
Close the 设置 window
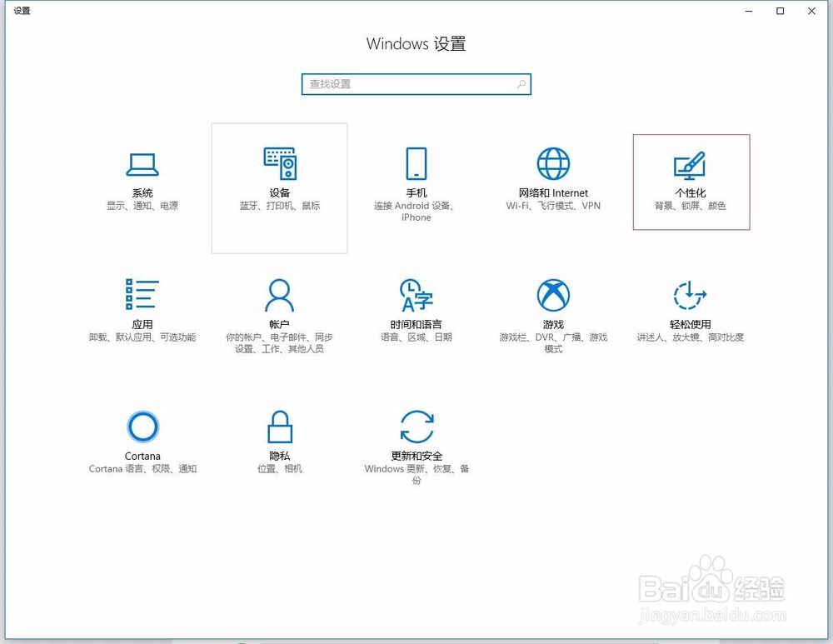click(x=811, y=11)
